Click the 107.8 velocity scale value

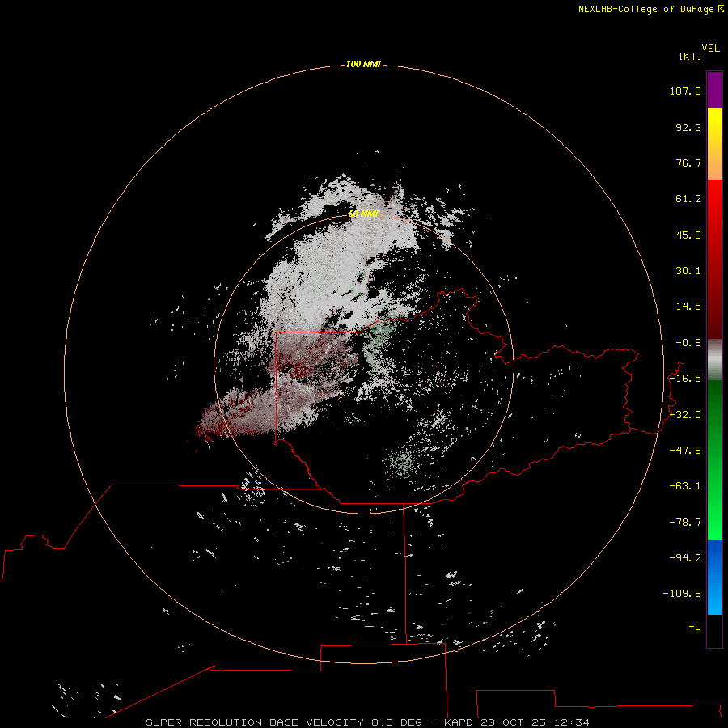(685, 91)
